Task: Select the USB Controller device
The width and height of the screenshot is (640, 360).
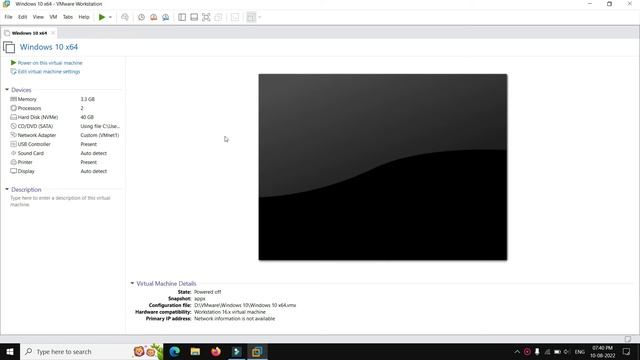Action: coord(64,144)
